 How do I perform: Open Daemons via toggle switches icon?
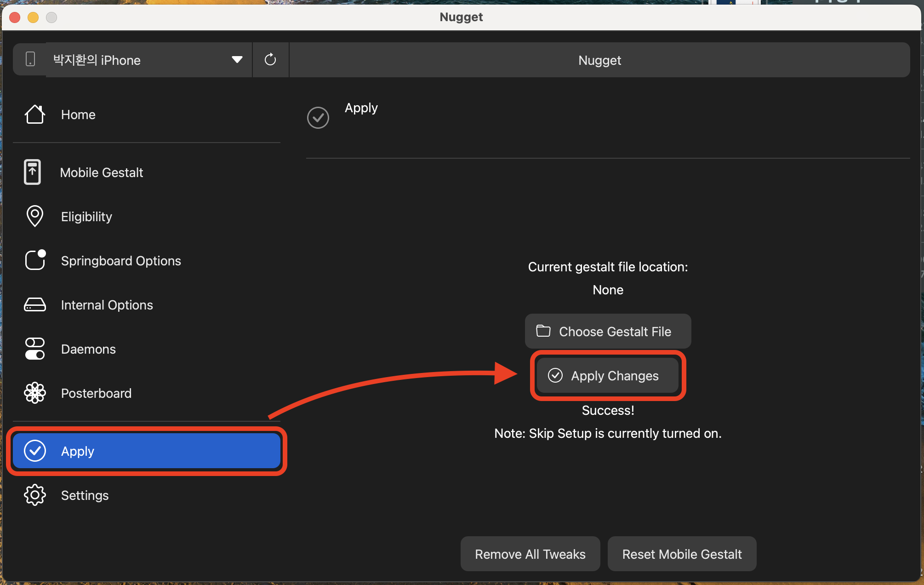pyautogui.click(x=35, y=349)
